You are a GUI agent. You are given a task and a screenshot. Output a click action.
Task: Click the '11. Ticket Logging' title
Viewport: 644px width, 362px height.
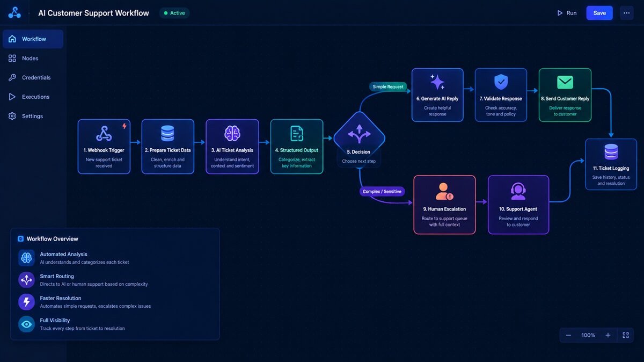point(611,169)
